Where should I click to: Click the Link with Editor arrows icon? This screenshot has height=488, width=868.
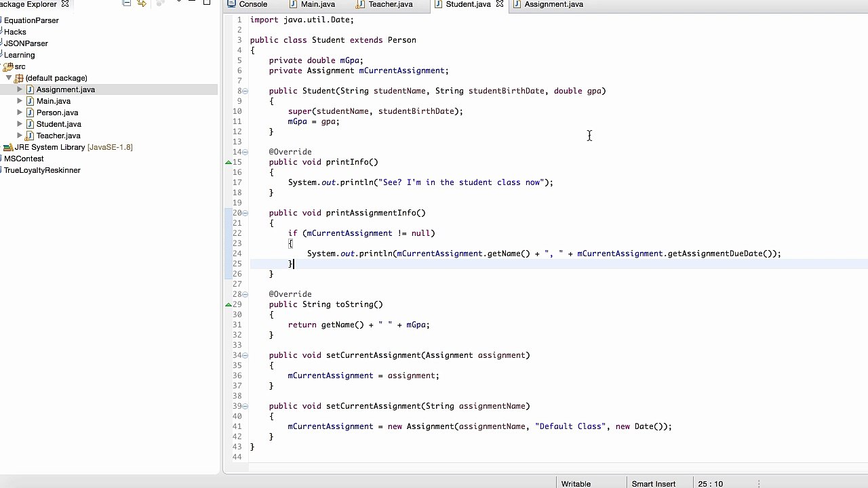point(142,3)
